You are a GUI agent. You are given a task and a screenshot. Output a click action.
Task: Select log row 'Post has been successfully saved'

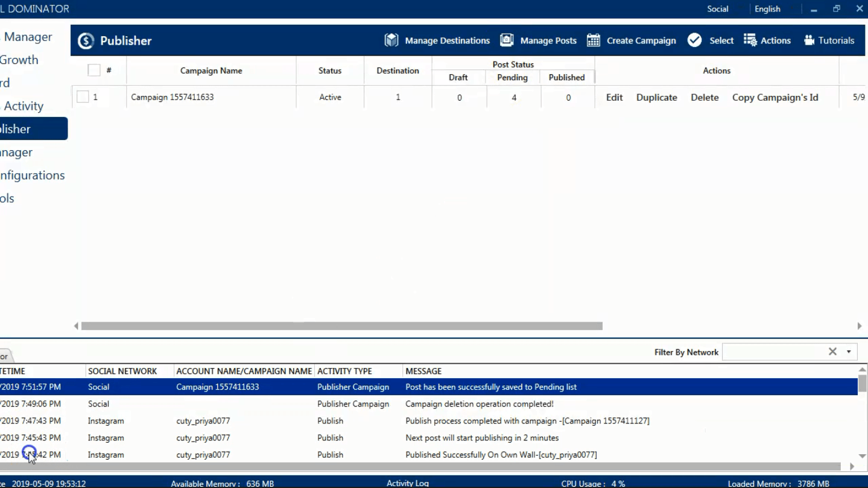point(429,387)
